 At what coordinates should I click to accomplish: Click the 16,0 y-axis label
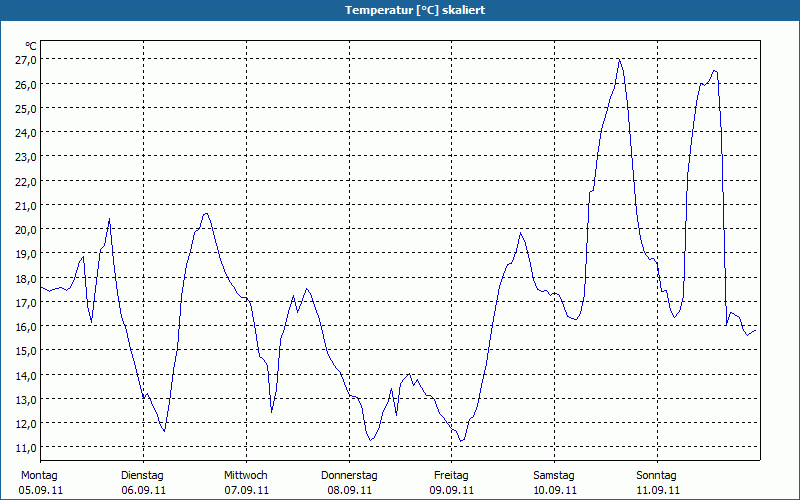tap(26, 327)
